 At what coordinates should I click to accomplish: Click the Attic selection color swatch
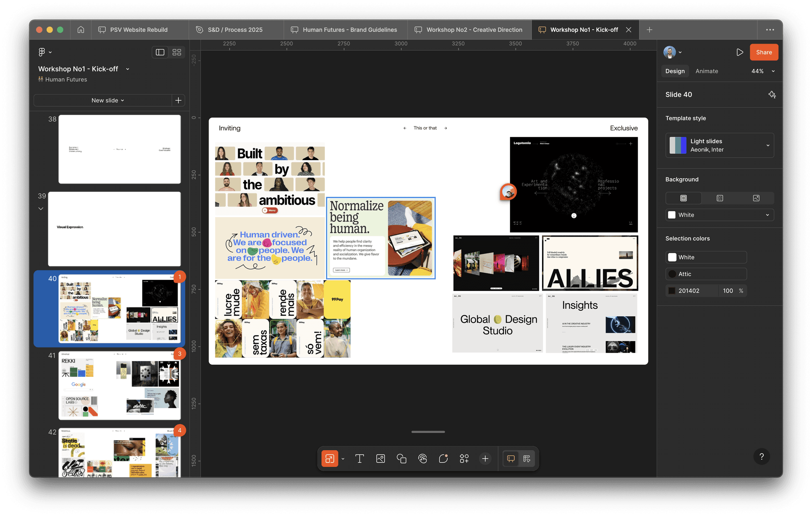pyautogui.click(x=672, y=274)
